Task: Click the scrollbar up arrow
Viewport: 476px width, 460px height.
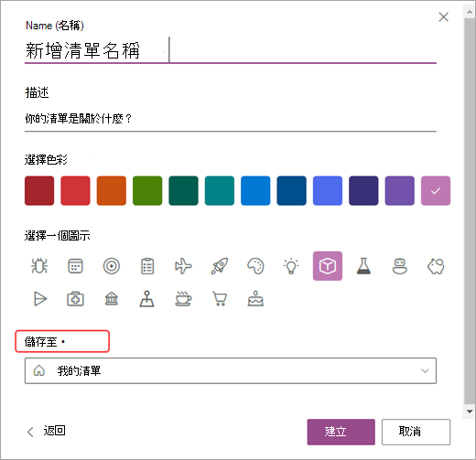Action: coord(470,12)
